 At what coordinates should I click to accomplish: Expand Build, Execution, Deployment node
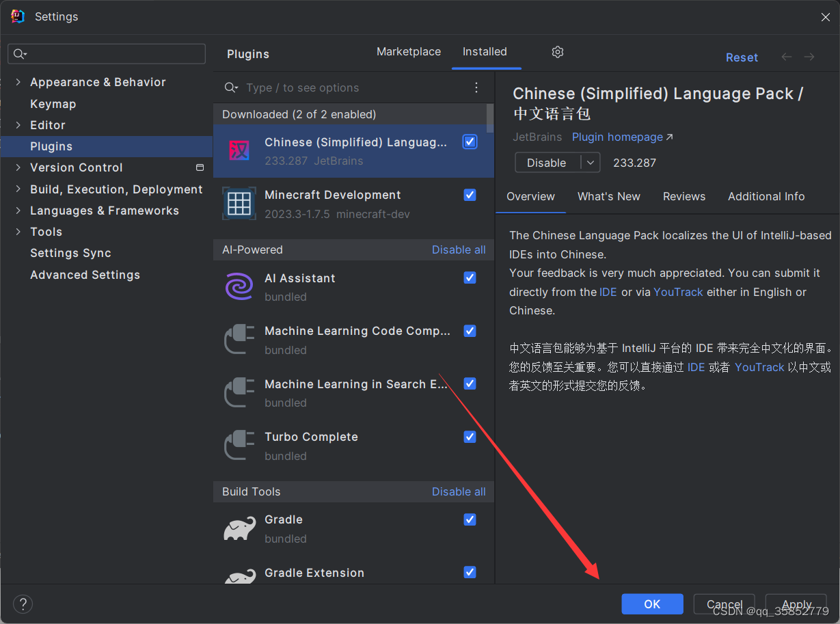pos(18,189)
